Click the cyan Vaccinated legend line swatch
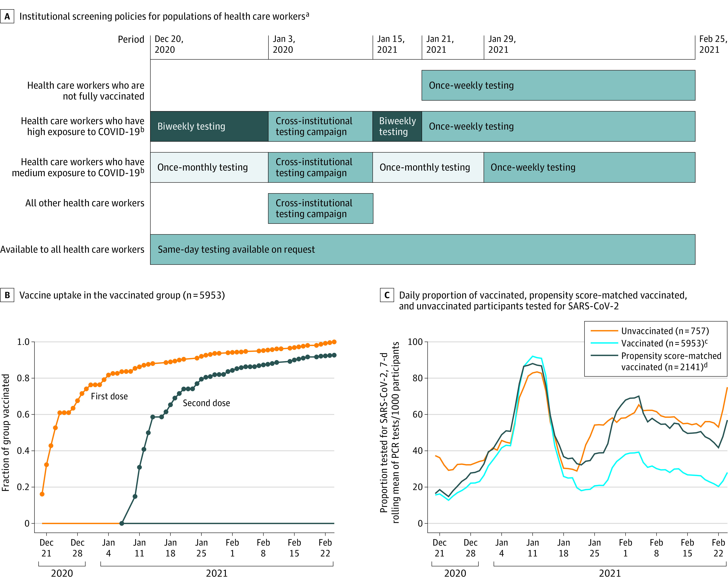 (x=604, y=343)
